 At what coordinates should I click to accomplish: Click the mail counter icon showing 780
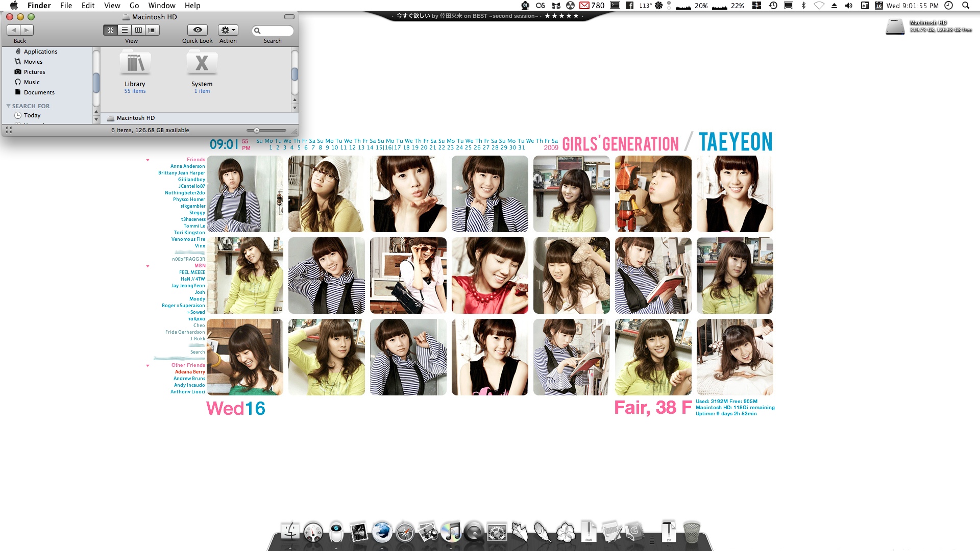592,6
